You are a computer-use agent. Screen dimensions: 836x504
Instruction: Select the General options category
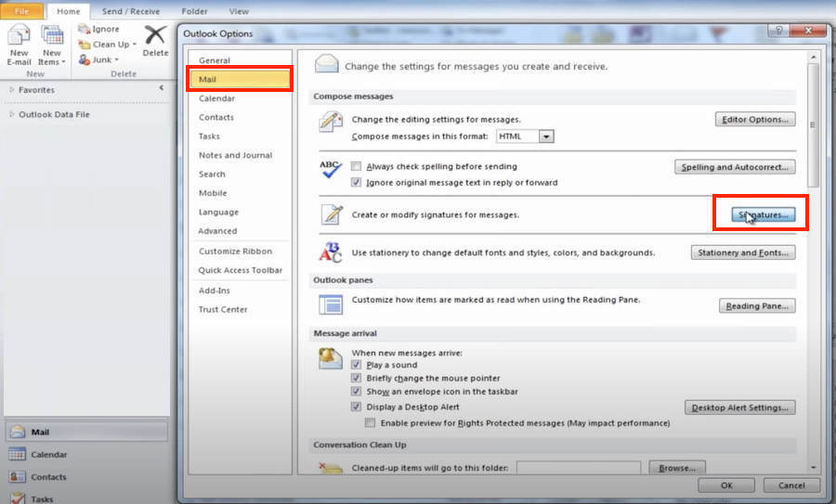click(x=240, y=60)
